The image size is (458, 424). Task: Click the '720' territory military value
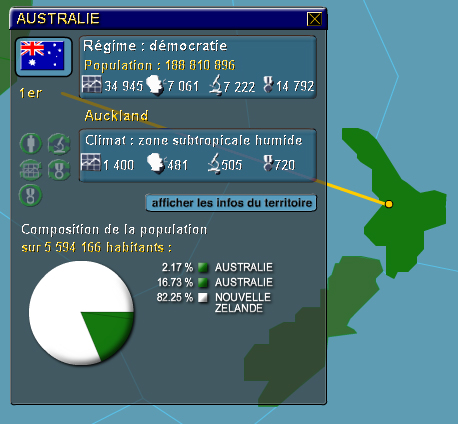285,165
